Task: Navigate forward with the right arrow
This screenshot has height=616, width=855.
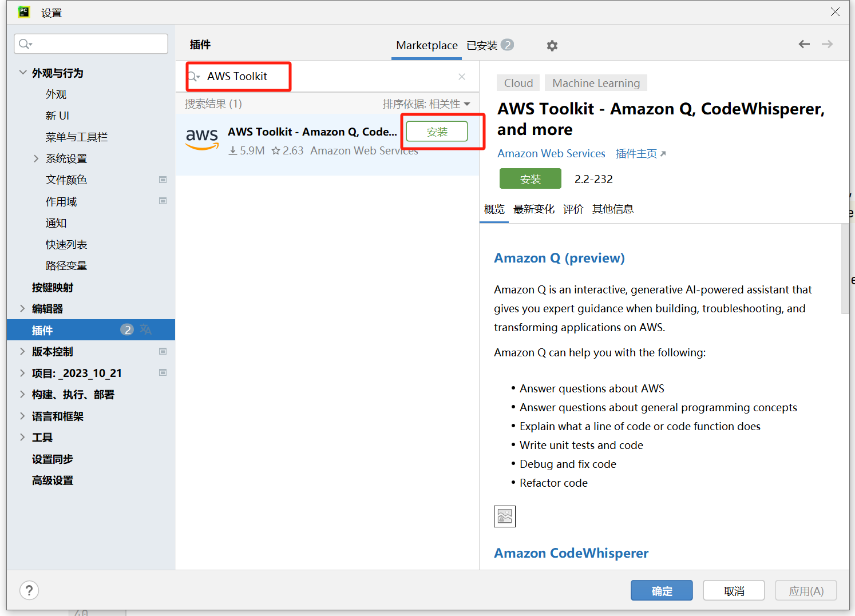Action: pos(827,44)
